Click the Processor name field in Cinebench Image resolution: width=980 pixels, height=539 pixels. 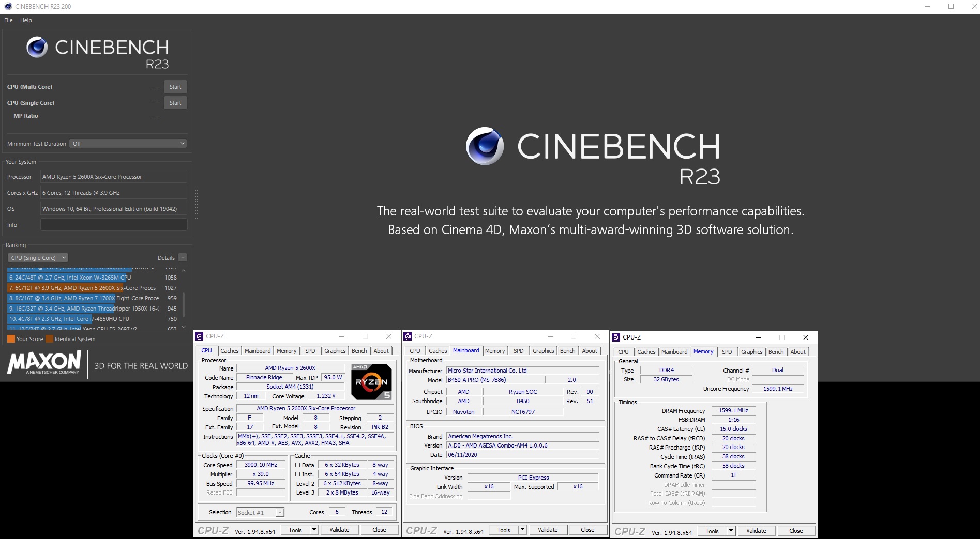114,177
